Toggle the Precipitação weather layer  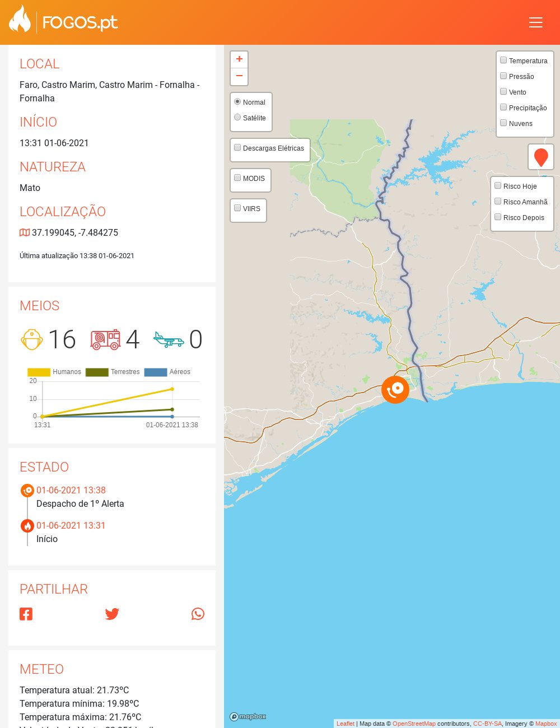503,107
